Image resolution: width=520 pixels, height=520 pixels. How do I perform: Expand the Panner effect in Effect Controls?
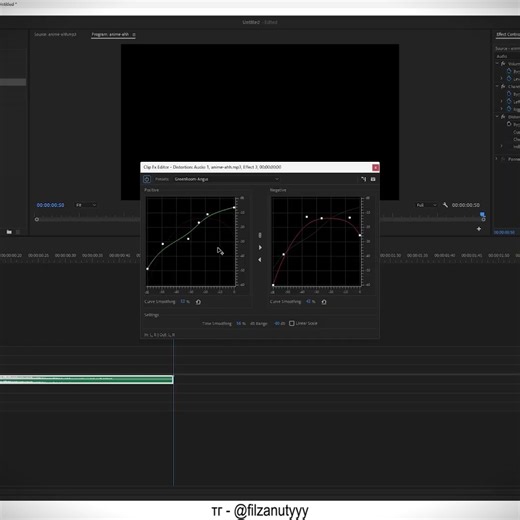coord(497,159)
